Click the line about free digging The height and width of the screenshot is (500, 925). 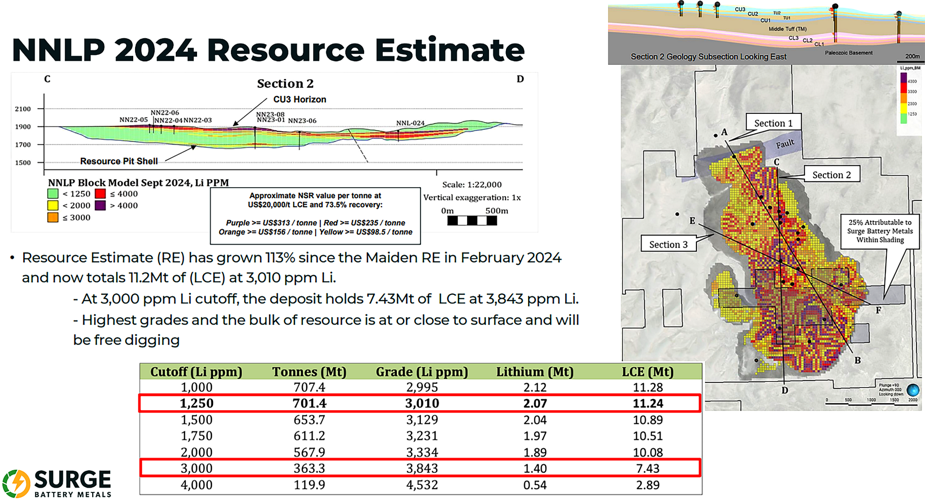[x=326, y=330]
